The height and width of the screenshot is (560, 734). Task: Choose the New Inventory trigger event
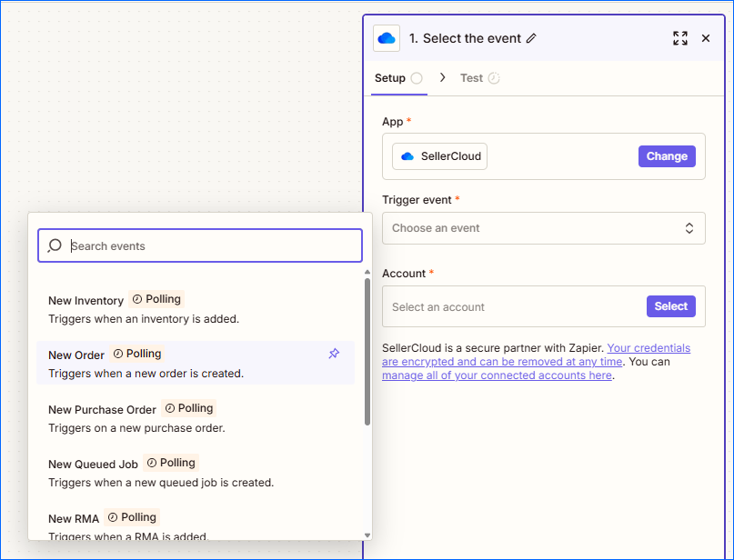pos(86,301)
